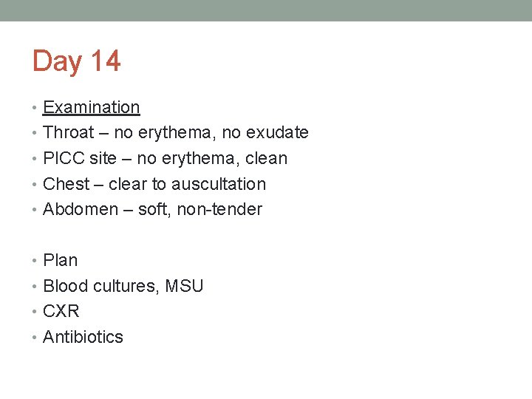Select the Chest clear to auscultation line
Screen dimensions: 532x399
[154, 184]
